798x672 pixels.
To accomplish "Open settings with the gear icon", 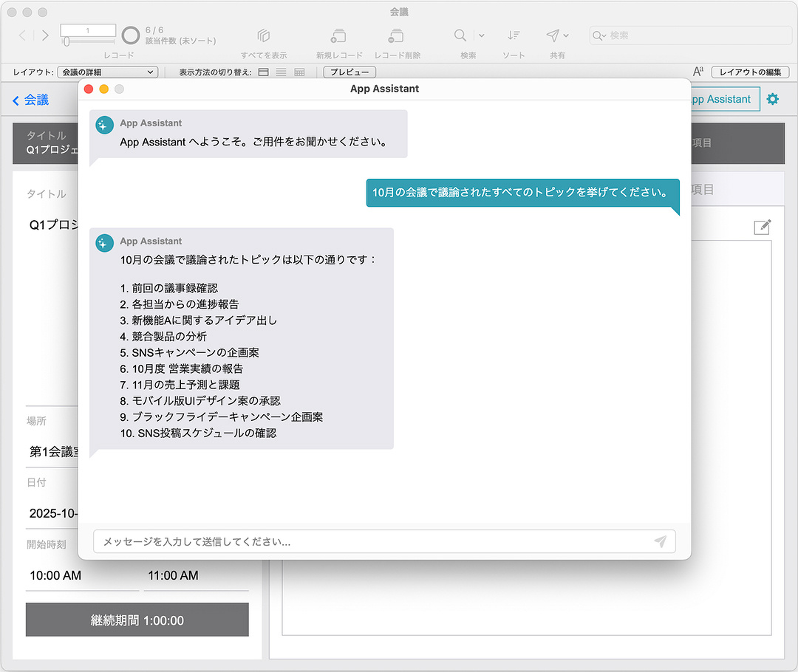I will 773,99.
